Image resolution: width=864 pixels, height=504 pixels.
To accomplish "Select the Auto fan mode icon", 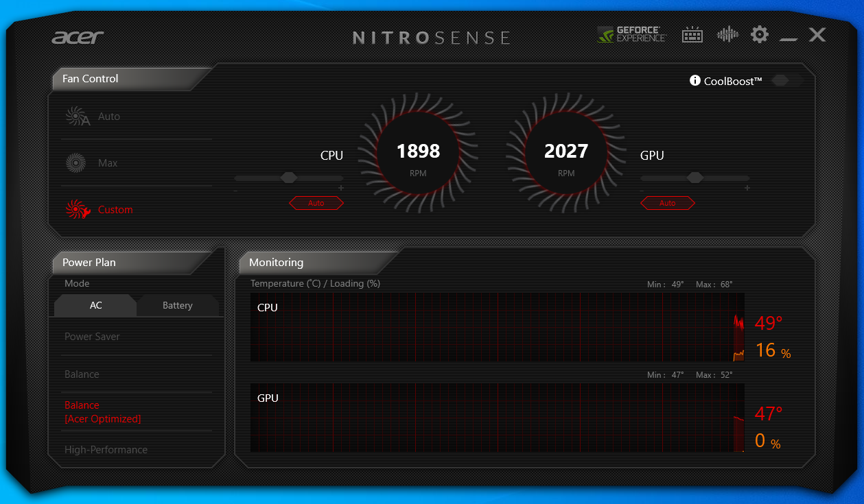I will pyautogui.click(x=77, y=117).
